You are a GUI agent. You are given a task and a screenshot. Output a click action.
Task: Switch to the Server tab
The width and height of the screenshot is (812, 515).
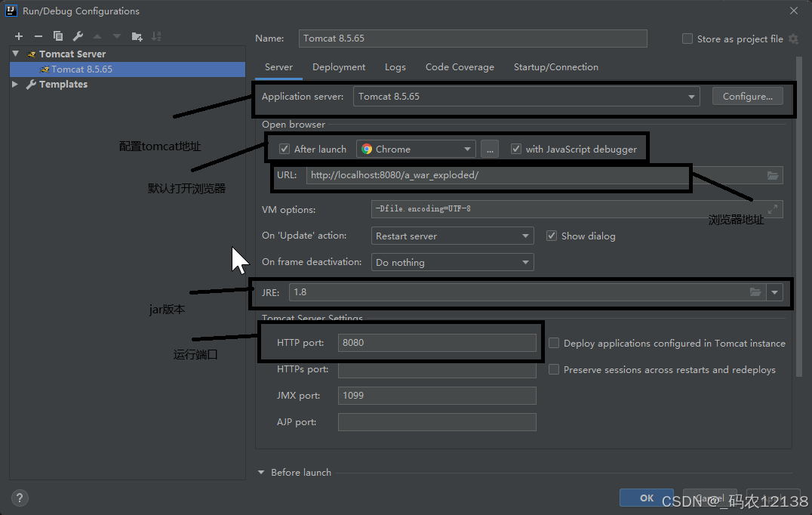278,67
